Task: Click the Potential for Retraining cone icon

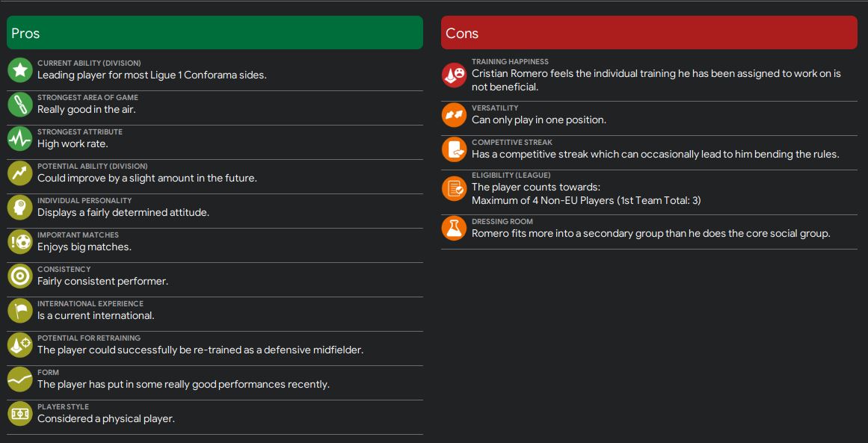Action: [20, 345]
